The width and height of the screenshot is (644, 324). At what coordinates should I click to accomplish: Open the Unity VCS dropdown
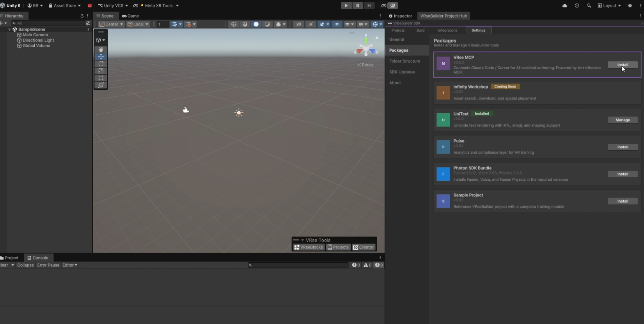113,5
